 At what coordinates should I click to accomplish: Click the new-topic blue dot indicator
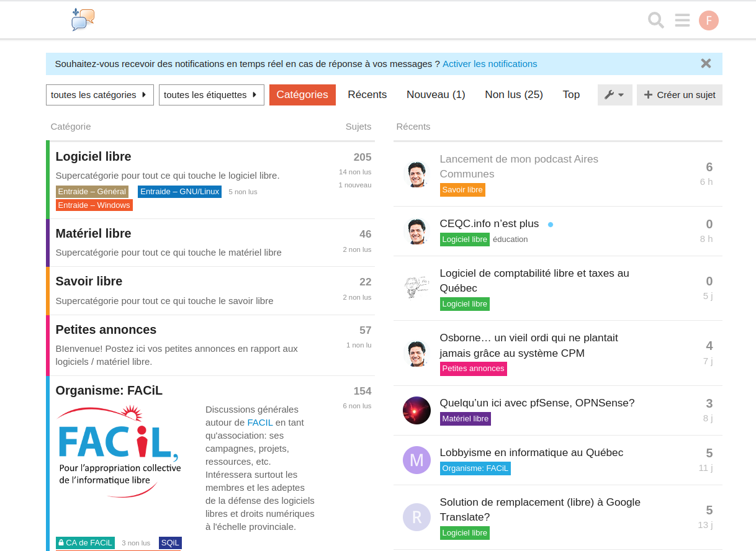tap(551, 225)
